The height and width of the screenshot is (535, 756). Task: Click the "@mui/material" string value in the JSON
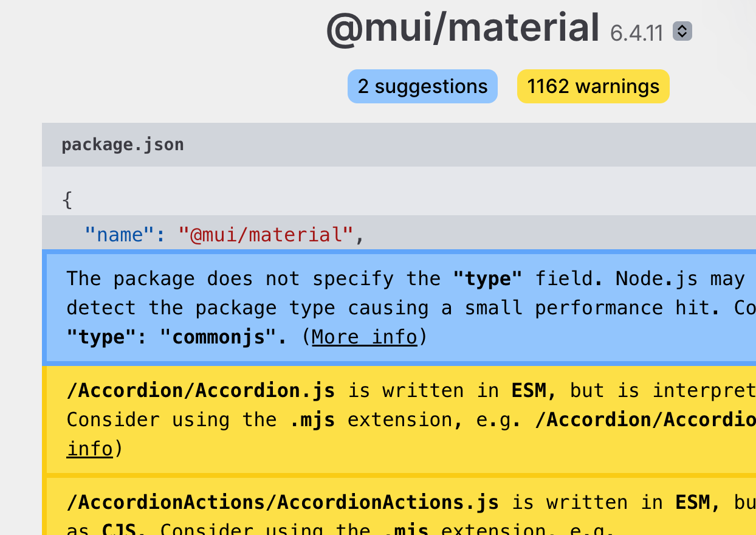tap(266, 235)
